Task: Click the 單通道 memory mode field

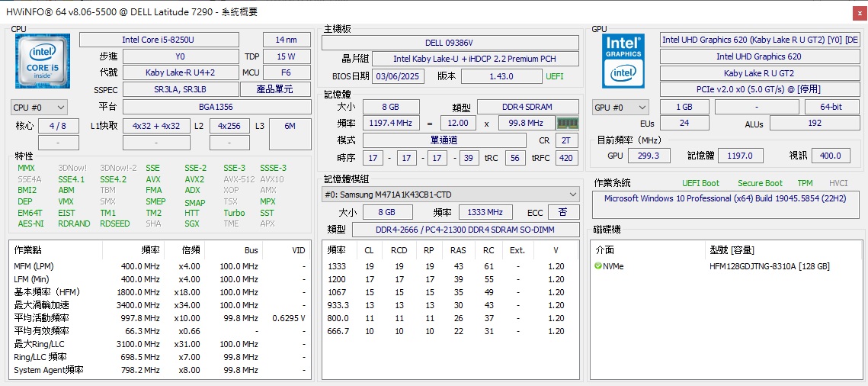Action: [444, 140]
